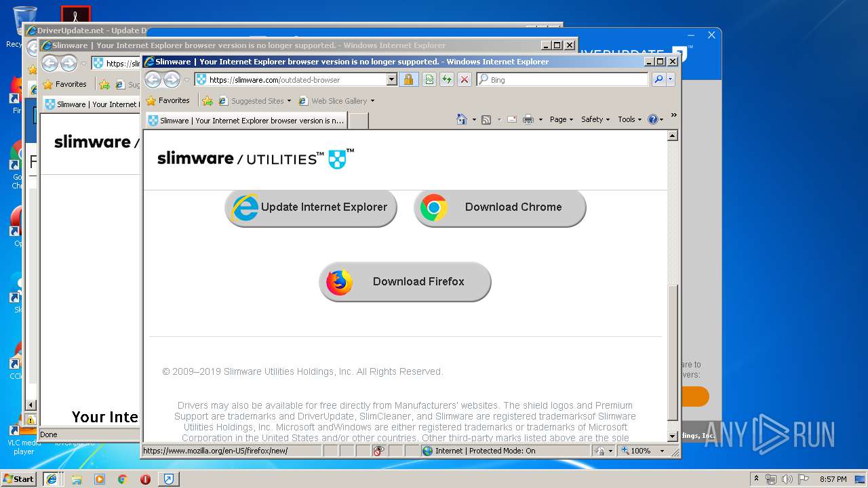Click the Back button in front IE window
Image resolution: width=868 pixels, height=488 pixels.
click(153, 79)
